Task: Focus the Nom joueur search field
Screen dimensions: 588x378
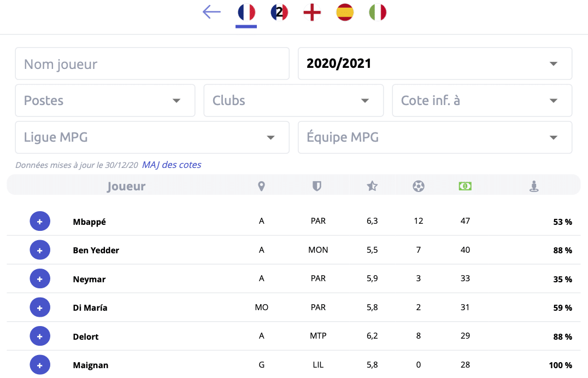Action: click(152, 63)
